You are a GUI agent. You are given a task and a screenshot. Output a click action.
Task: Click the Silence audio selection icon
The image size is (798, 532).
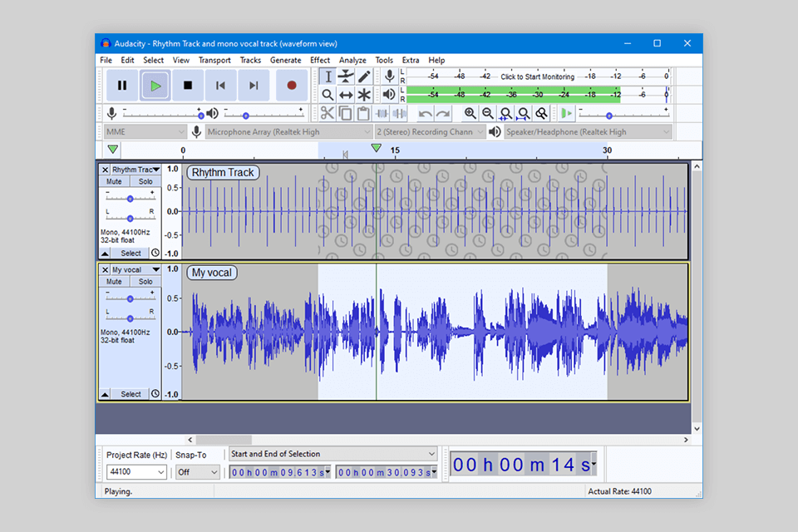[399, 114]
